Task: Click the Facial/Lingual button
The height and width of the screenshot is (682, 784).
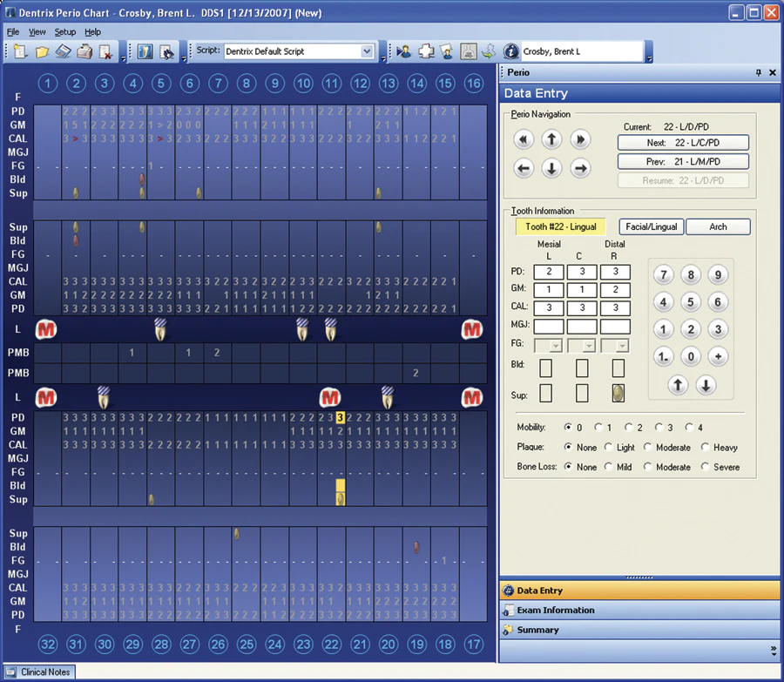Action: point(650,226)
